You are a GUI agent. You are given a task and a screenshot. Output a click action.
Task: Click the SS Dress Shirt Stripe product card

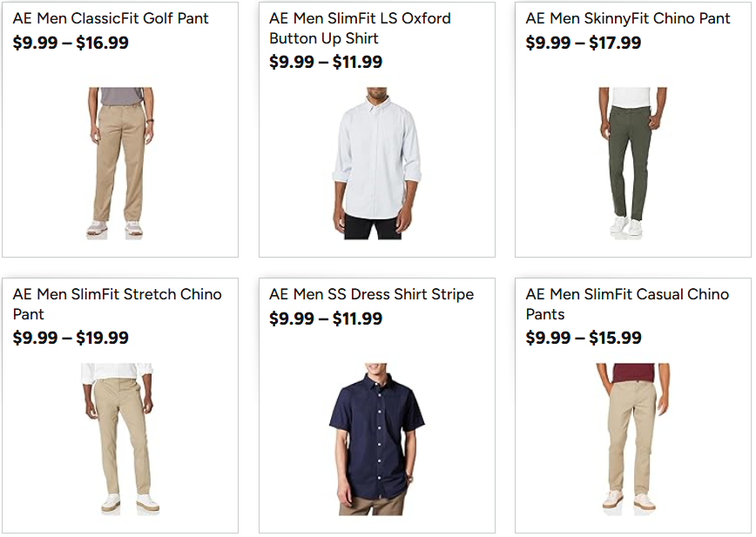(x=376, y=405)
